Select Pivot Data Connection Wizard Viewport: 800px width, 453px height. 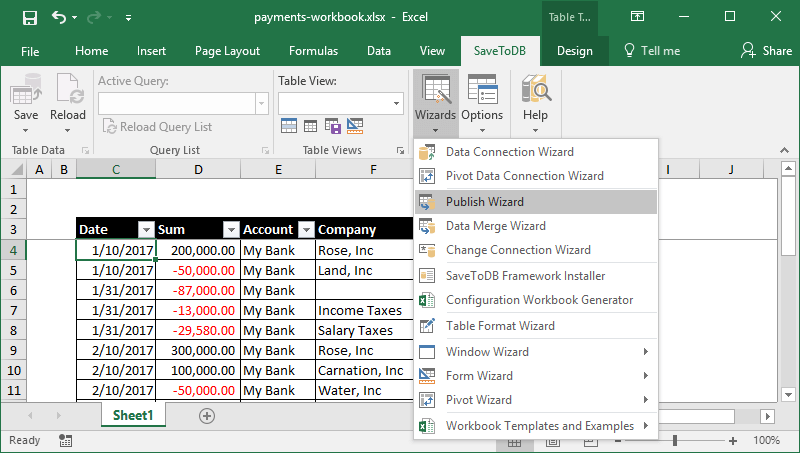pos(536,176)
